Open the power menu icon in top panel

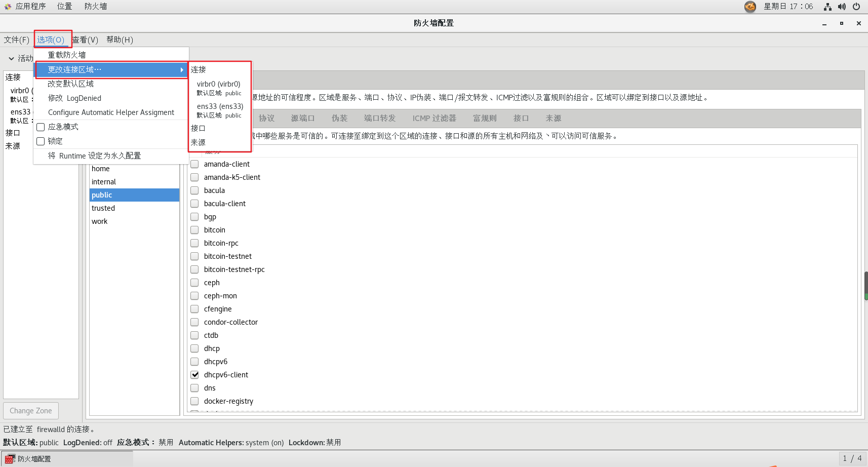coord(856,7)
